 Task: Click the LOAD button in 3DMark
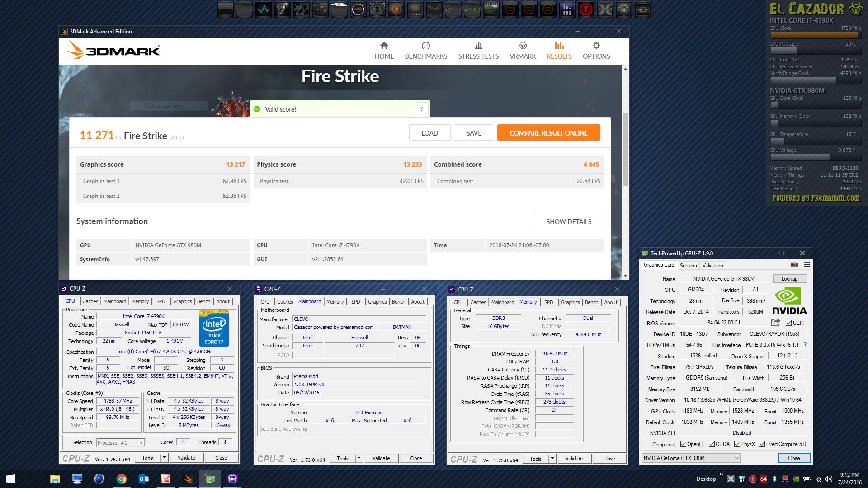[x=429, y=133]
